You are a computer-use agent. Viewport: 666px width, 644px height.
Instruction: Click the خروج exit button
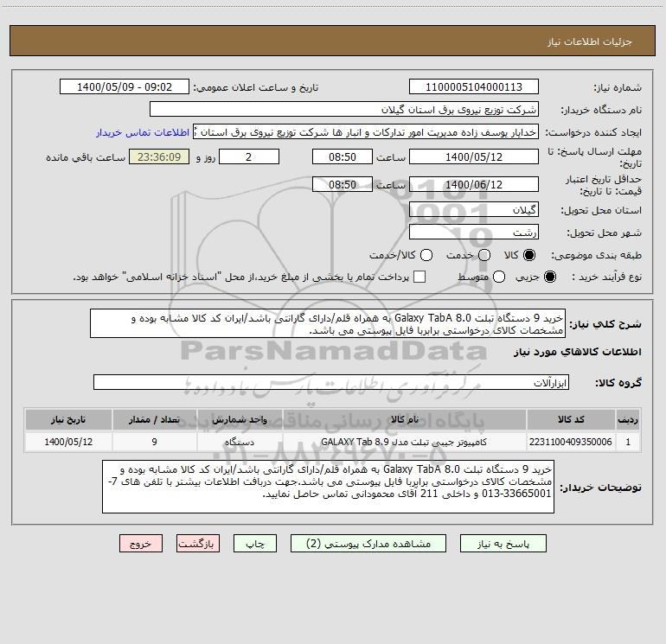pos(141,544)
